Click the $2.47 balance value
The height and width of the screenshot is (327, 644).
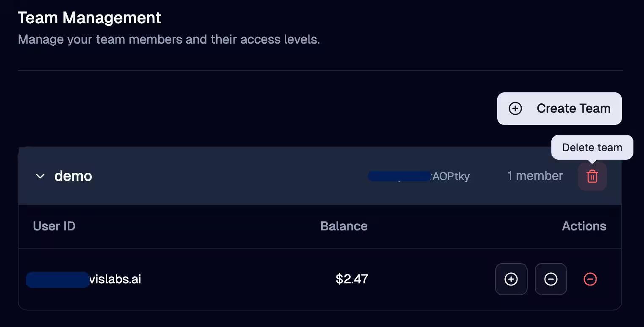pyautogui.click(x=352, y=279)
